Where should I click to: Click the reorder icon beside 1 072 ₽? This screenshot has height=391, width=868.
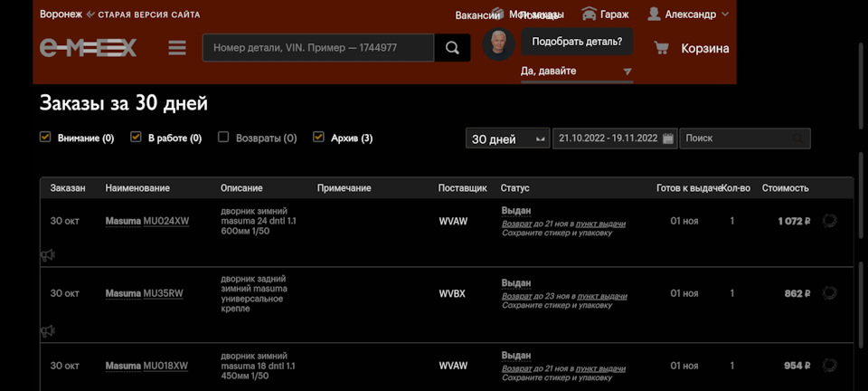tap(829, 221)
